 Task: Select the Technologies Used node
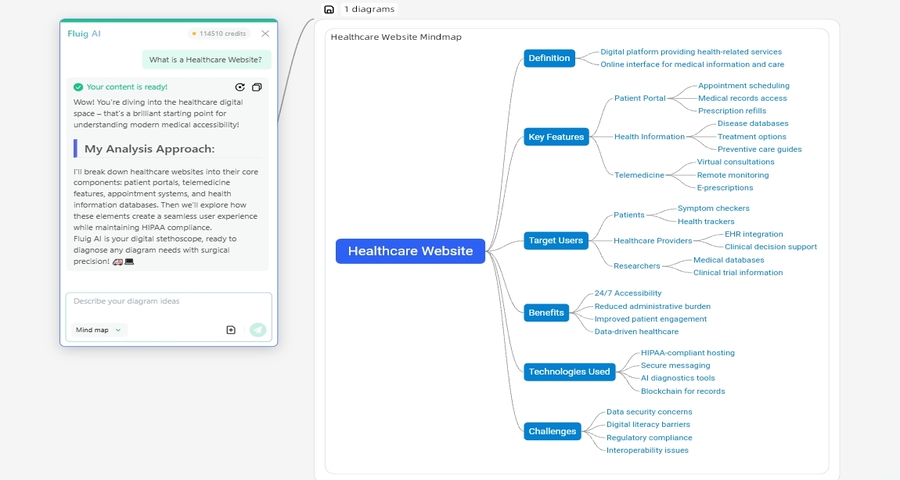pos(569,371)
